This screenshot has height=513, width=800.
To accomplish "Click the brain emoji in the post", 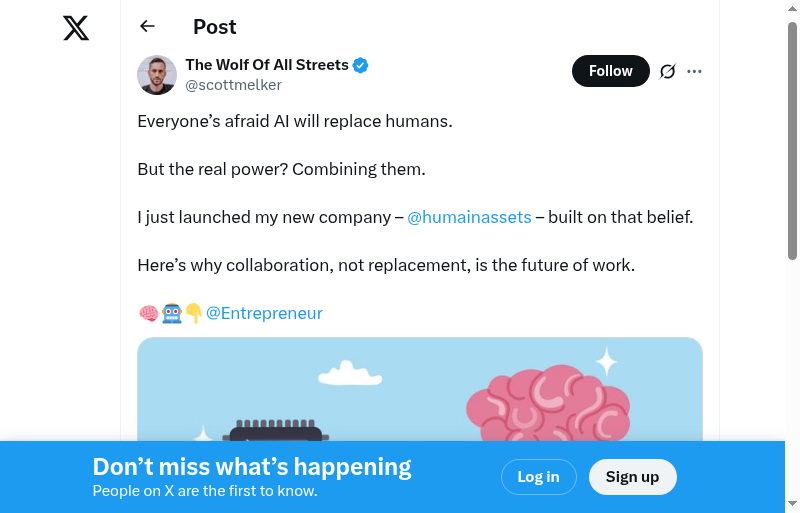I will pyautogui.click(x=148, y=314).
